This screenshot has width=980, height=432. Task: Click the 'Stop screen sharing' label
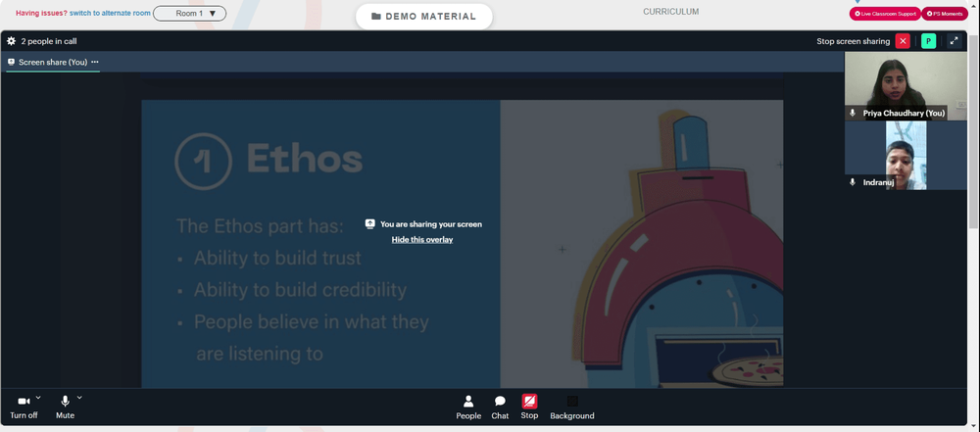[x=854, y=41]
